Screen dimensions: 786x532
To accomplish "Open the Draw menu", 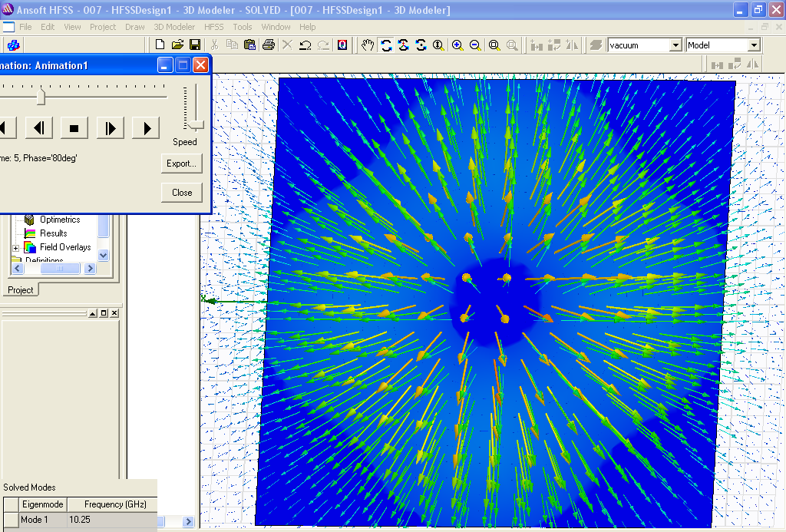I will pos(135,27).
